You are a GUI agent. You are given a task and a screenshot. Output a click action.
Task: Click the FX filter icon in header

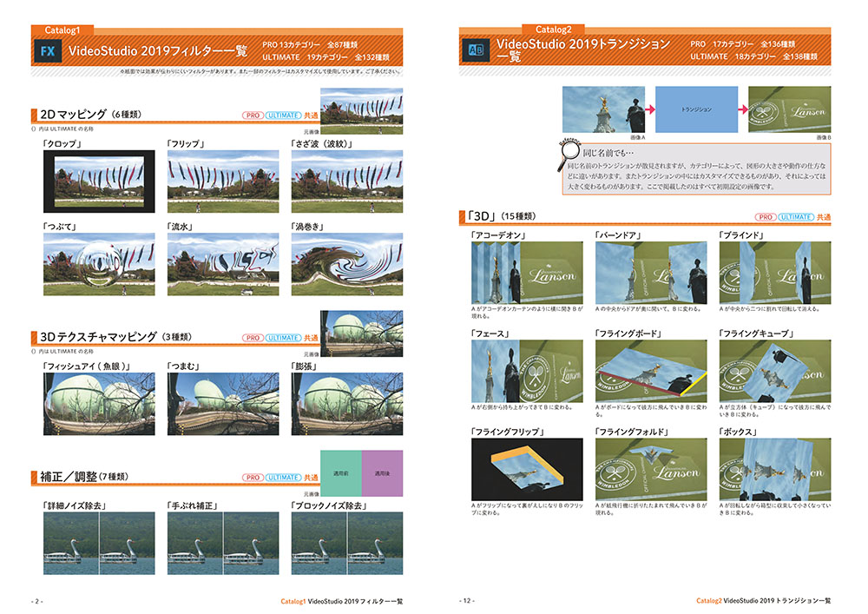tap(49, 51)
